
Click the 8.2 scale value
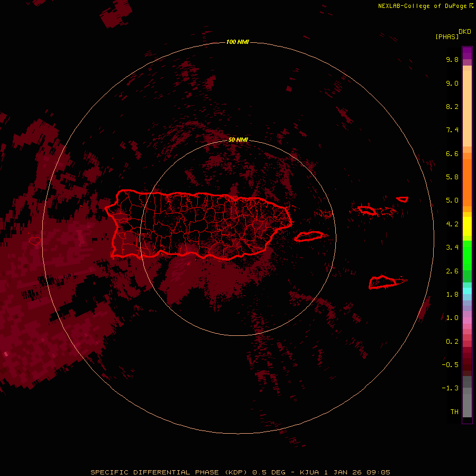452,106
